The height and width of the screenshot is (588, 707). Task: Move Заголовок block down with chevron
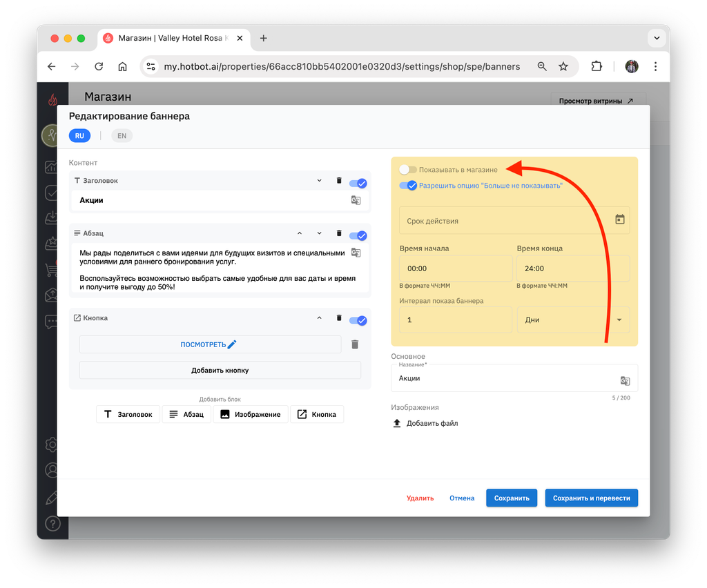[319, 181]
